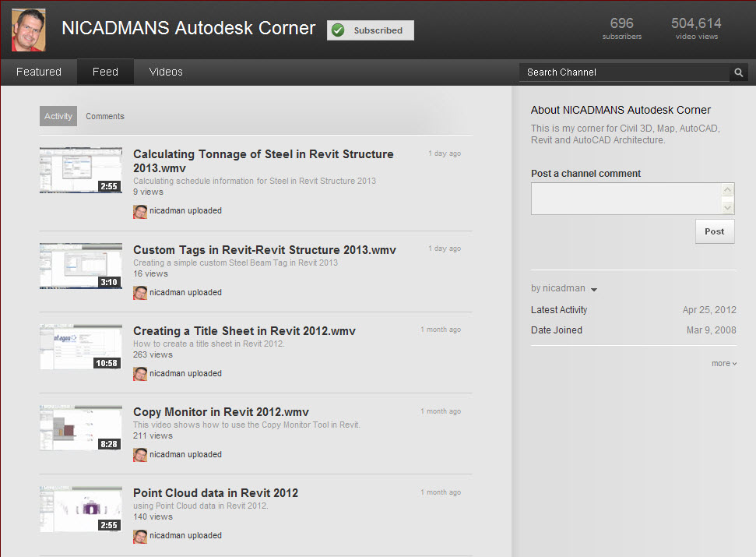Screen dimensions: 756x557
Task: Click 'nicadman uploaded' under Point Cloud data
Action: click(x=185, y=536)
